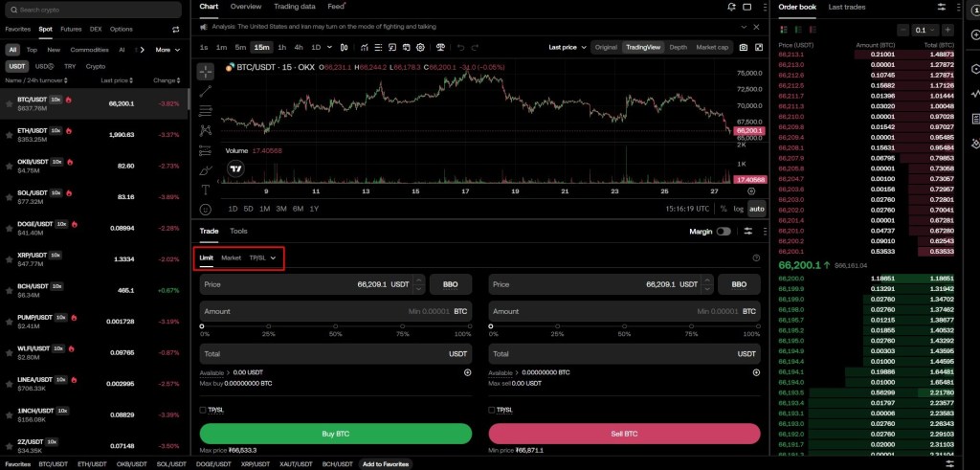Open the 0.1 depth precision dropdown
This screenshot has height=470, width=980.
(925, 30)
